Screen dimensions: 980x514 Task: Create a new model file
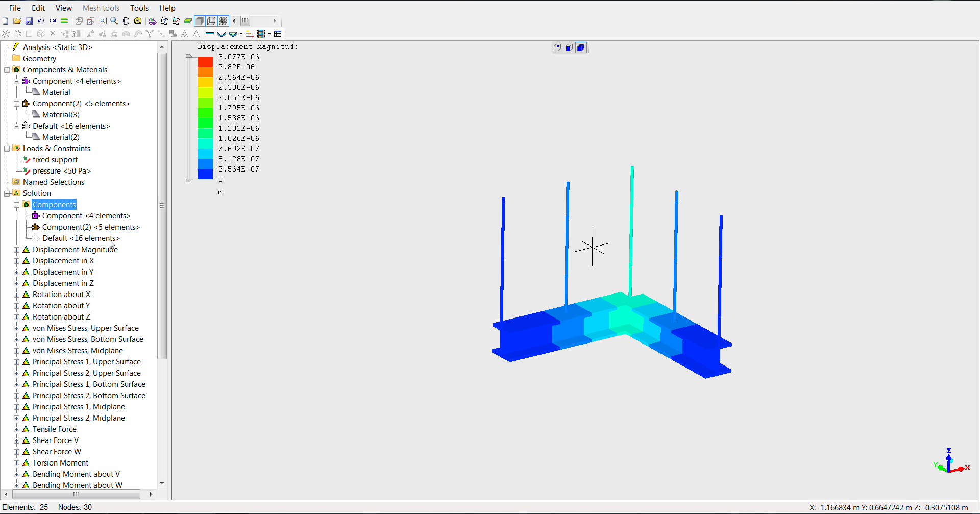tap(6, 21)
